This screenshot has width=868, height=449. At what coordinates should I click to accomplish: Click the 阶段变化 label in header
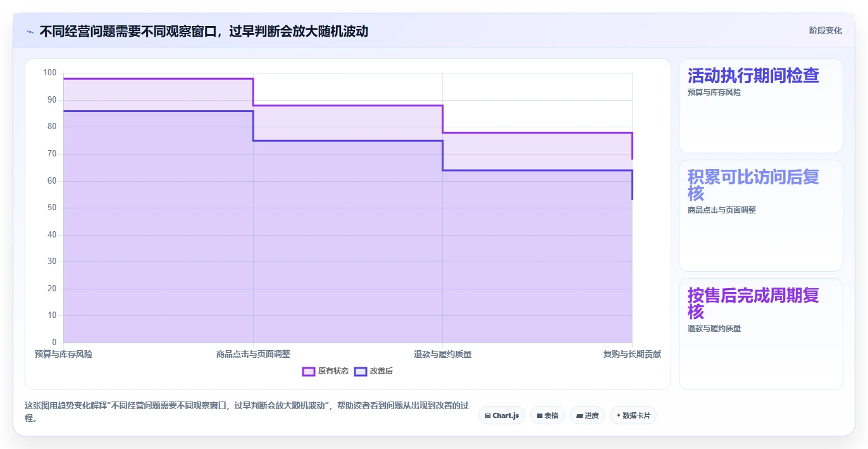(825, 30)
